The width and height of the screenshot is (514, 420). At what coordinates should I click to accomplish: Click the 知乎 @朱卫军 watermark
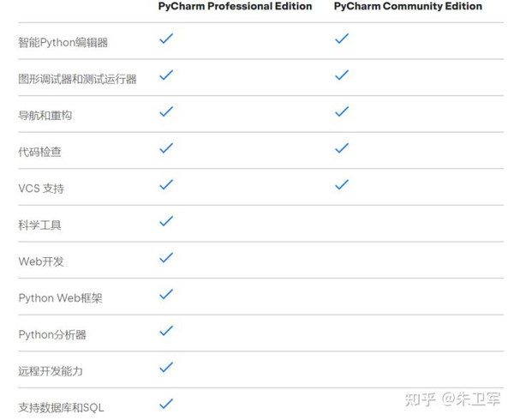coord(452,399)
